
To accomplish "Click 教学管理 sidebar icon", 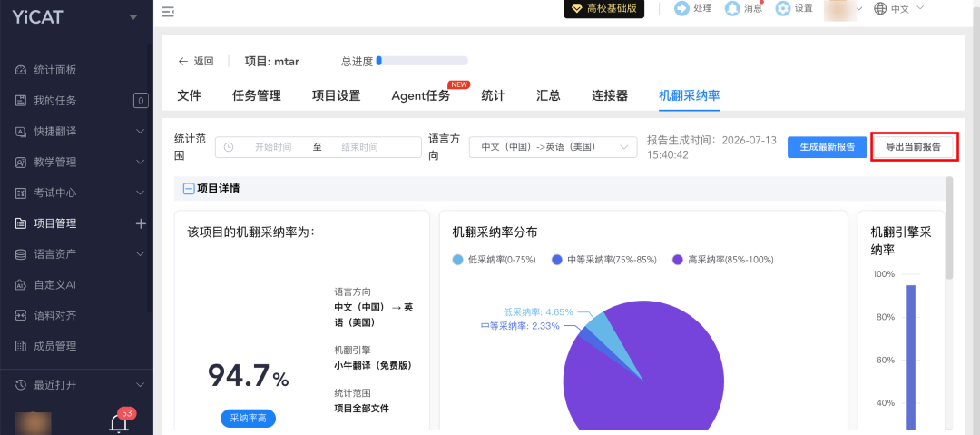I will (21, 163).
